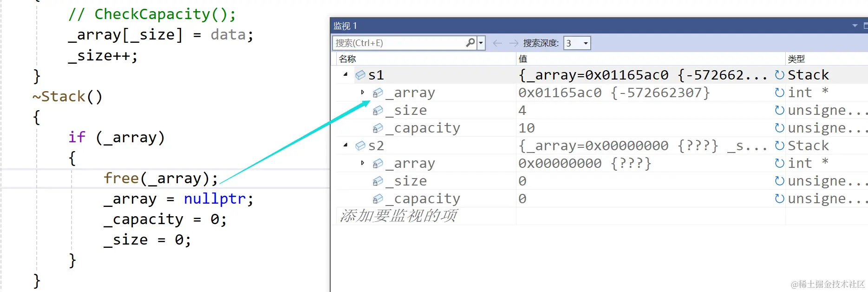This screenshot has width=868, height=292.
Task: Select _capacity row under s2
Action: tap(423, 199)
